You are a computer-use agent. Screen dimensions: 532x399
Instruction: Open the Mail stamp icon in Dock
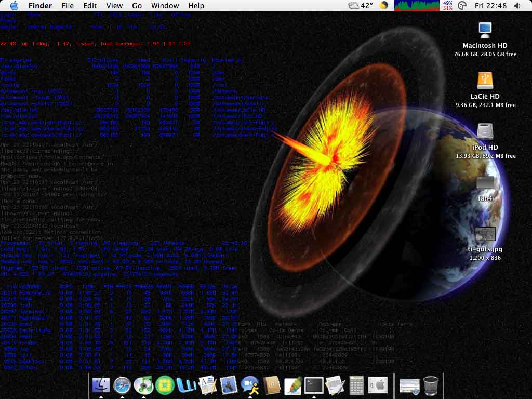[229, 385]
